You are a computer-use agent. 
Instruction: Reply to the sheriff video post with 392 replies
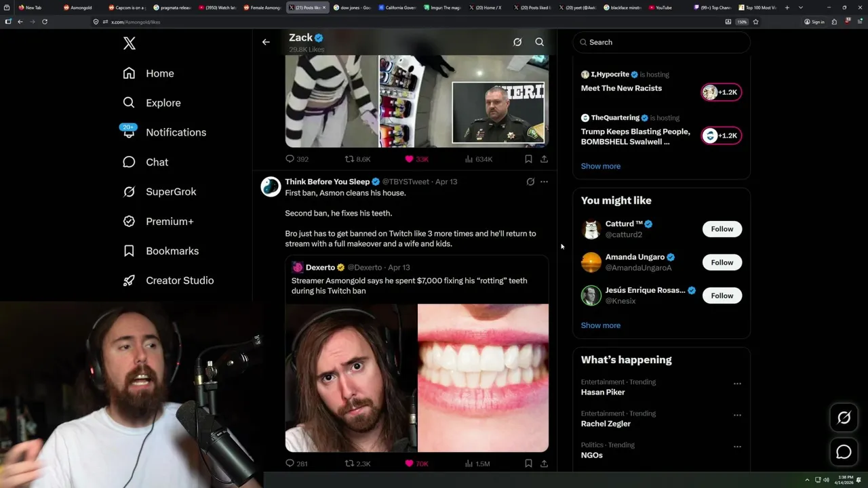(x=297, y=159)
